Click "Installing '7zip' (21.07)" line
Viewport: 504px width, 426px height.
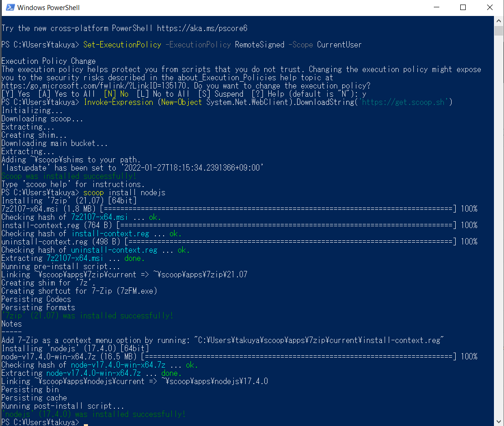[x=69, y=200]
